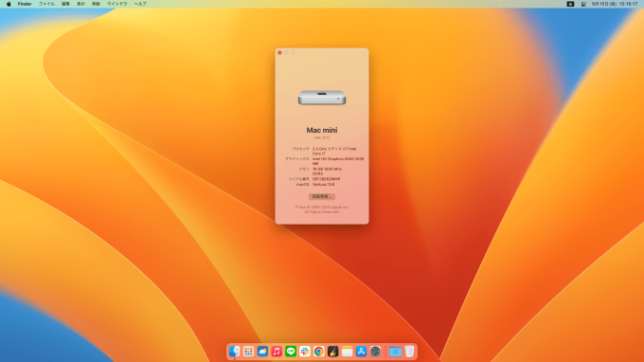The image size is (644, 362).
Task: Open Launchpad in the Dock
Action: click(248, 352)
